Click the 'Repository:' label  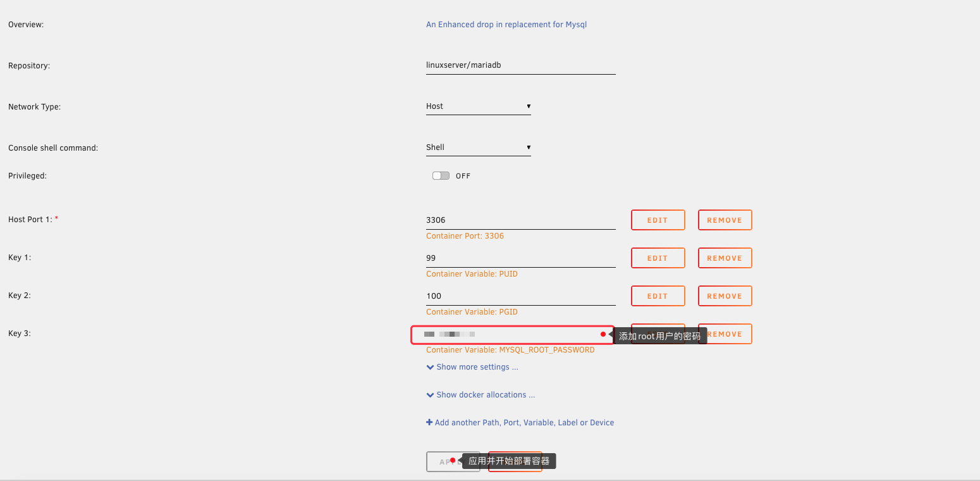point(29,66)
